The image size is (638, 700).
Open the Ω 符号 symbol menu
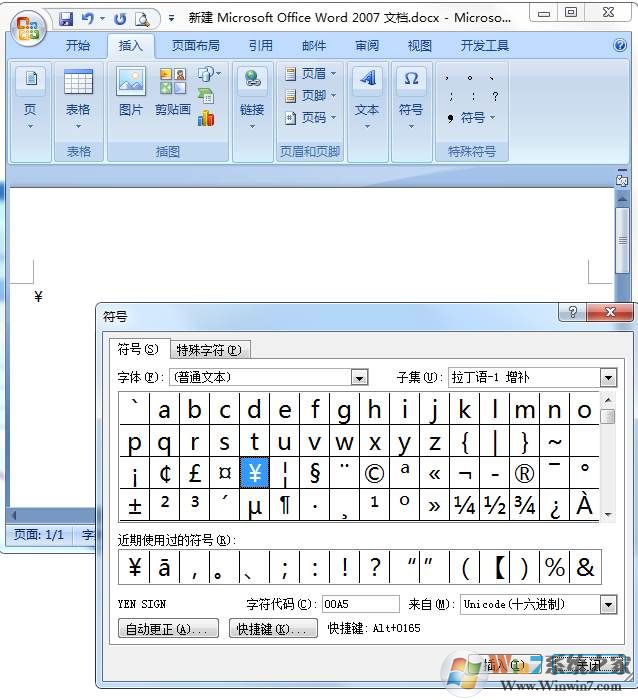coord(411,98)
